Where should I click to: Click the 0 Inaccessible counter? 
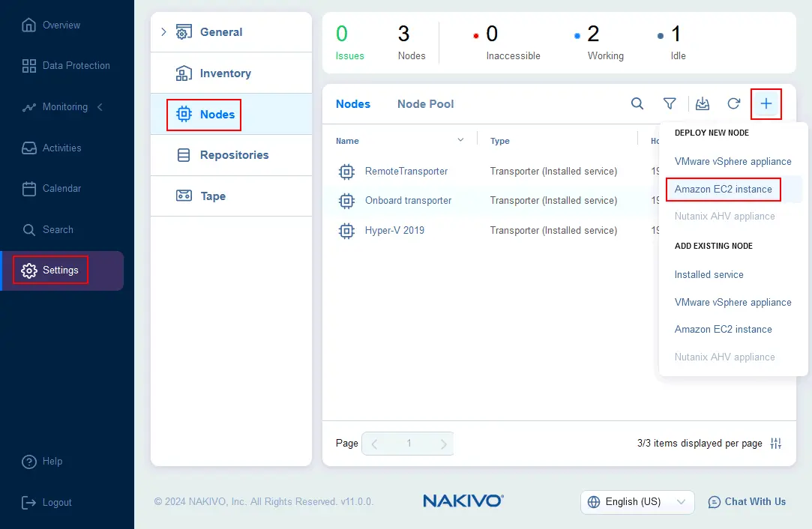click(x=507, y=43)
